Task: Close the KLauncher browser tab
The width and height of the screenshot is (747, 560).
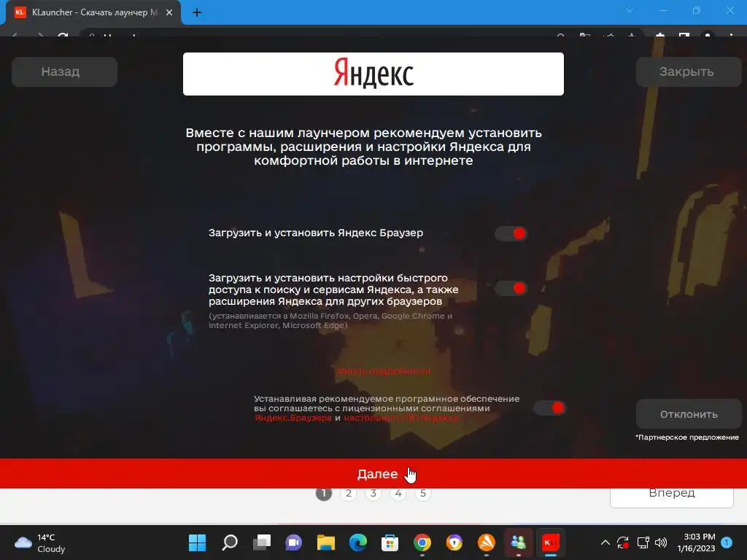Action: click(169, 12)
